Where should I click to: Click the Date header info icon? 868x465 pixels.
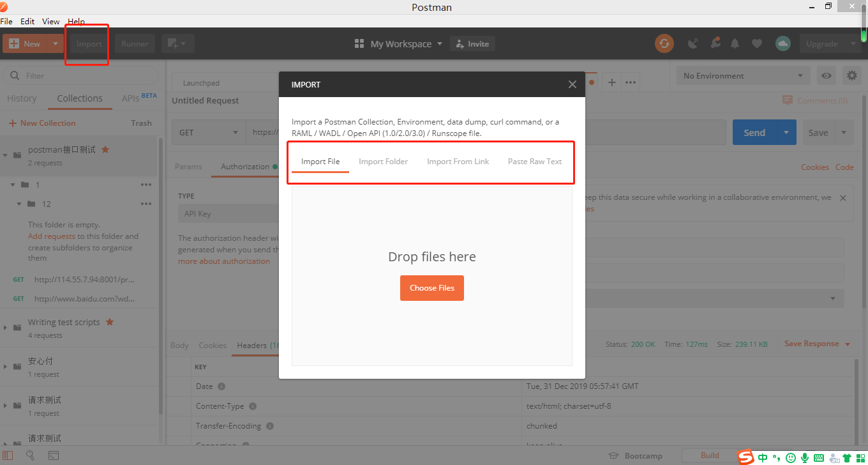point(221,386)
